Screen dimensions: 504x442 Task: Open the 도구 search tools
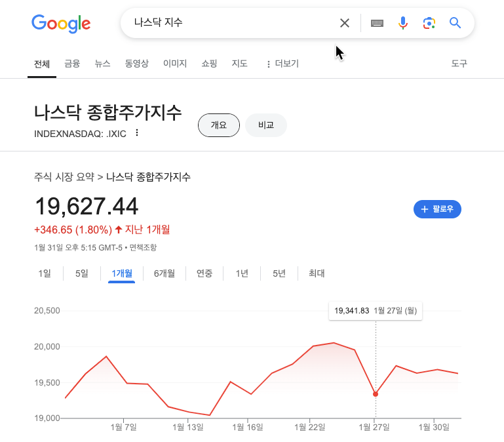pos(459,64)
